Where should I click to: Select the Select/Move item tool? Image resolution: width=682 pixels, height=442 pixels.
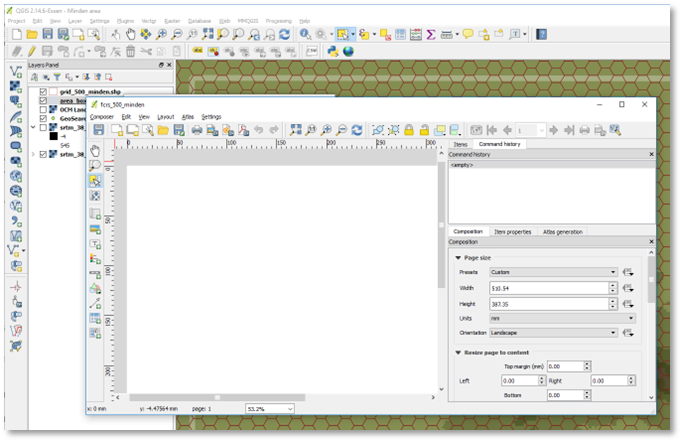(95, 181)
